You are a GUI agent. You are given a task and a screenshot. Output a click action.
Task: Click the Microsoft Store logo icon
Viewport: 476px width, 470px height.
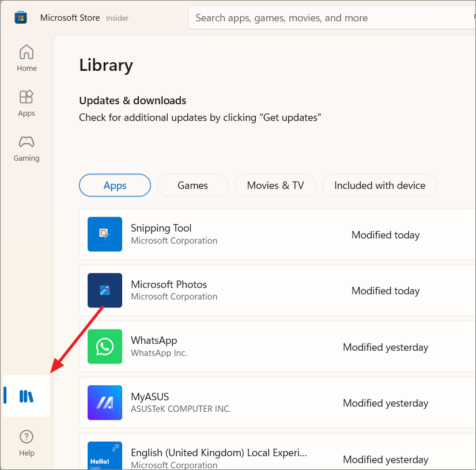(21, 17)
